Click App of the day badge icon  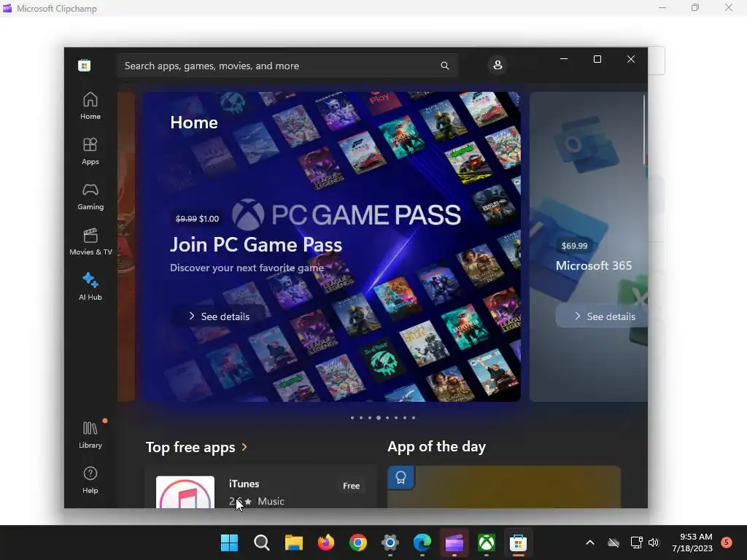click(x=400, y=478)
